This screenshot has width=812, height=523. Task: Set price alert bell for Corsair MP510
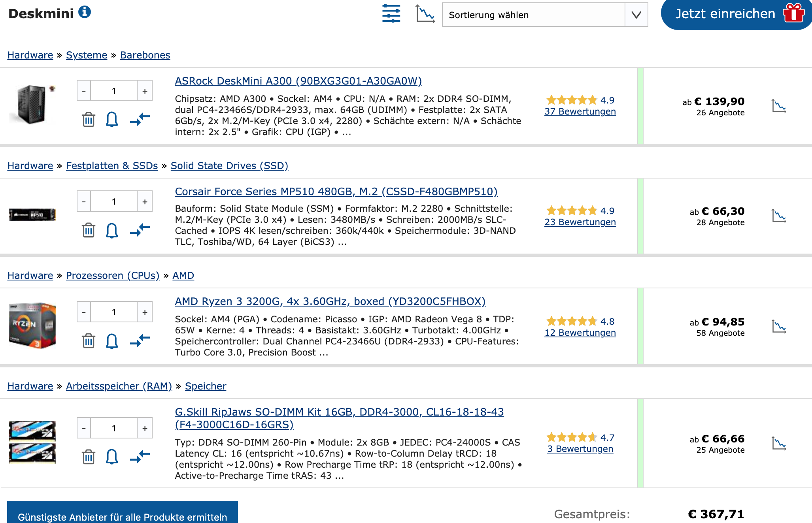tap(112, 230)
